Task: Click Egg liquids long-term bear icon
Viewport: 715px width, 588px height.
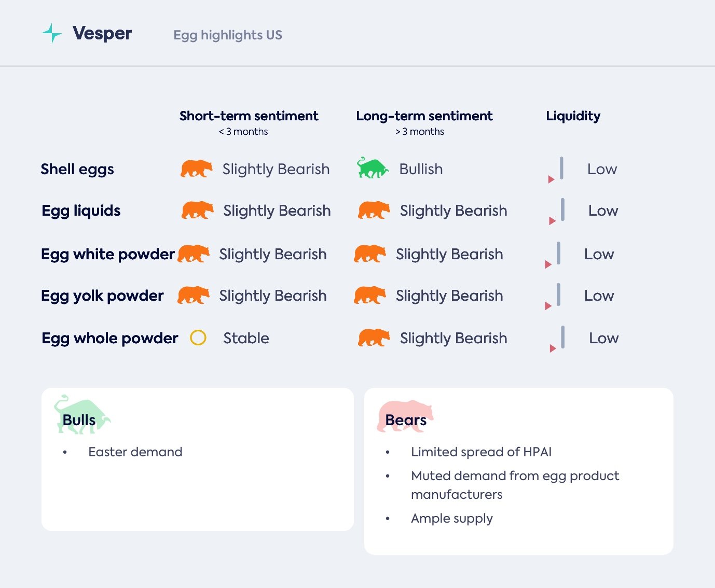Action: [x=374, y=210]
